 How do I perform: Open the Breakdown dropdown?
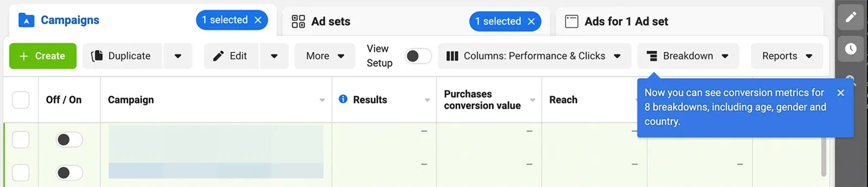coord(688,56)
